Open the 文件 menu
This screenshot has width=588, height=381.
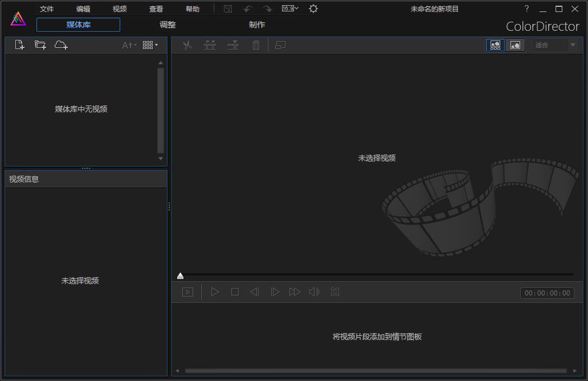pyautogui.click(x=47, y=9)
